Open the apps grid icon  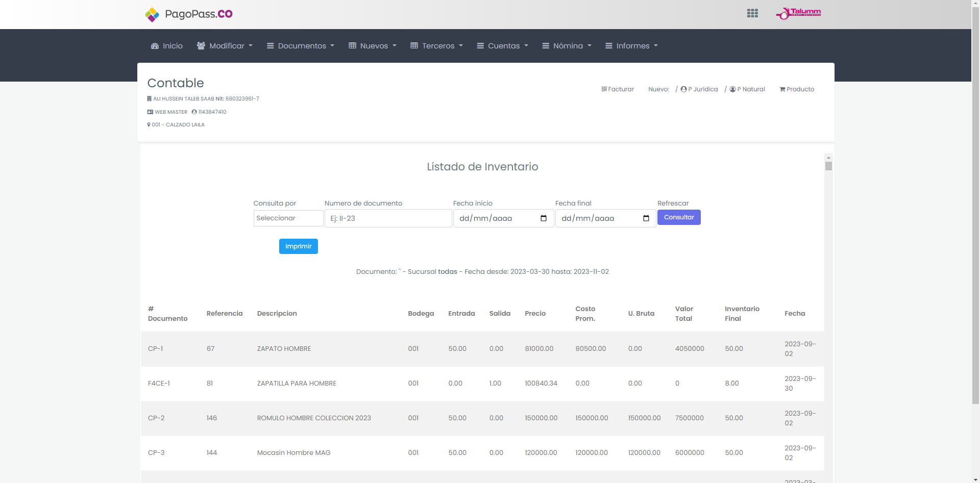(x=752, y=14)
